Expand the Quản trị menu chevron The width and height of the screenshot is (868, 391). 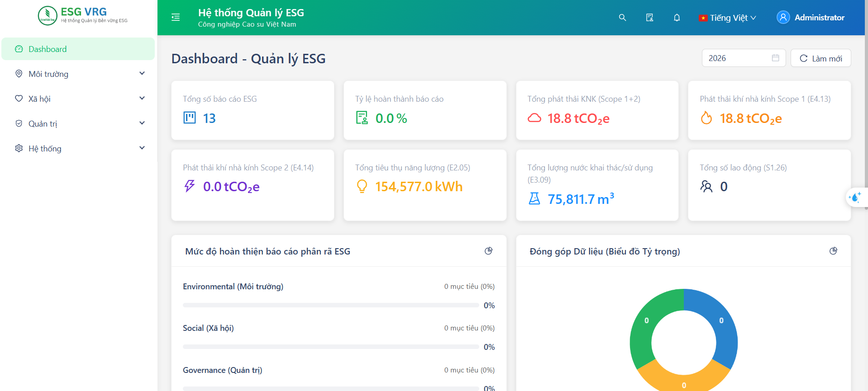142,123
